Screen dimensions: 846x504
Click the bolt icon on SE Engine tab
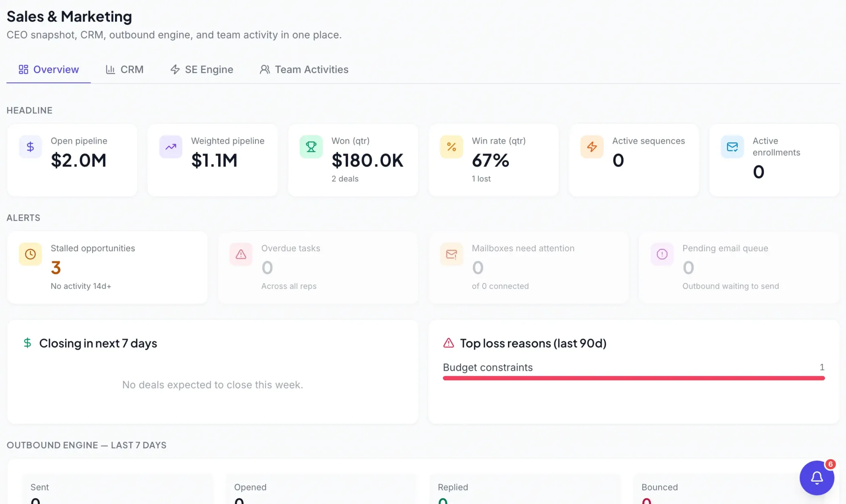[175, 69]
